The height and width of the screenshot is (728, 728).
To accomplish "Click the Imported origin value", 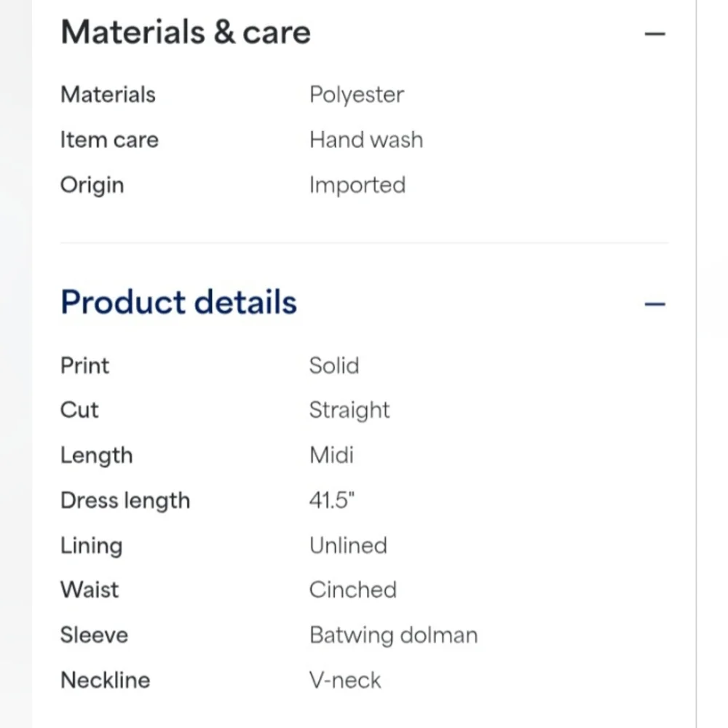I will pyautogui.click(x=357, y=186).
